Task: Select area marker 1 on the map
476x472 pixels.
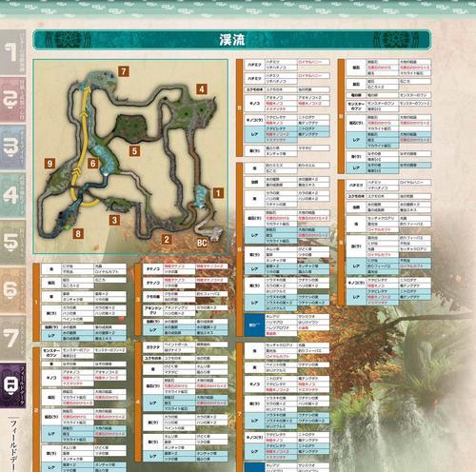Action: pyautogui.click(x=218, y=193)
